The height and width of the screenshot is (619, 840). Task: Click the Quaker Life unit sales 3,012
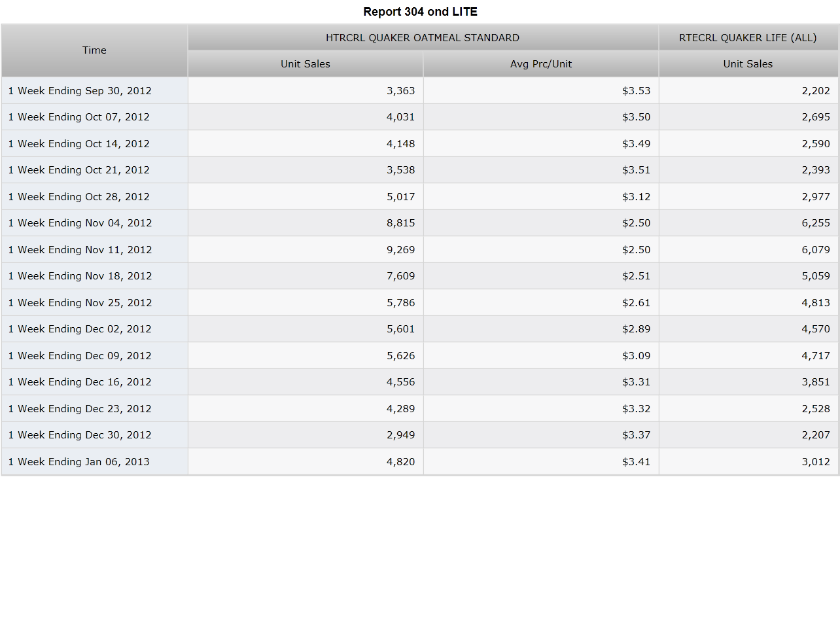tap(816, 462)
